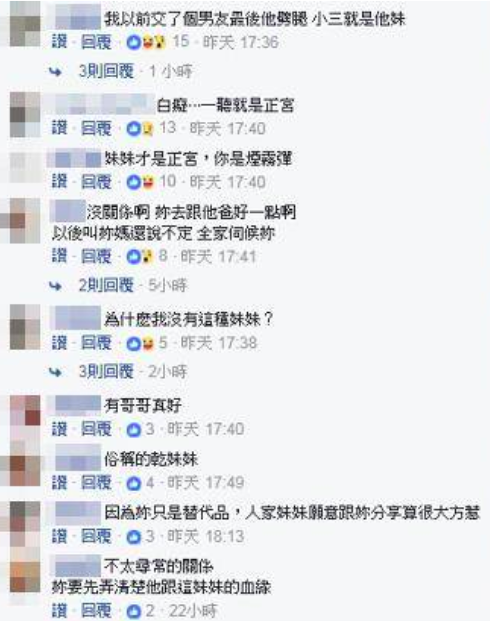Click the reaction icons showing 13 reactions

[x=140, y=128]
